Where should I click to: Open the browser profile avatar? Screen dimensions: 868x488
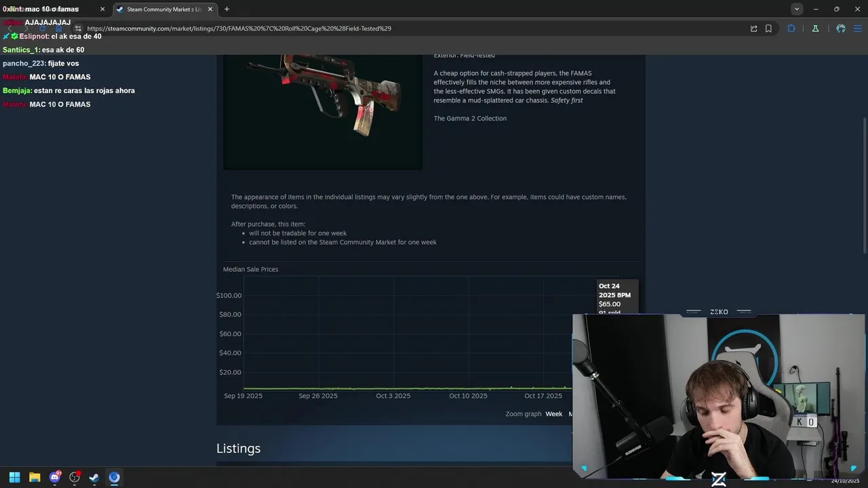pyautogui.click(x=841, y=28)
